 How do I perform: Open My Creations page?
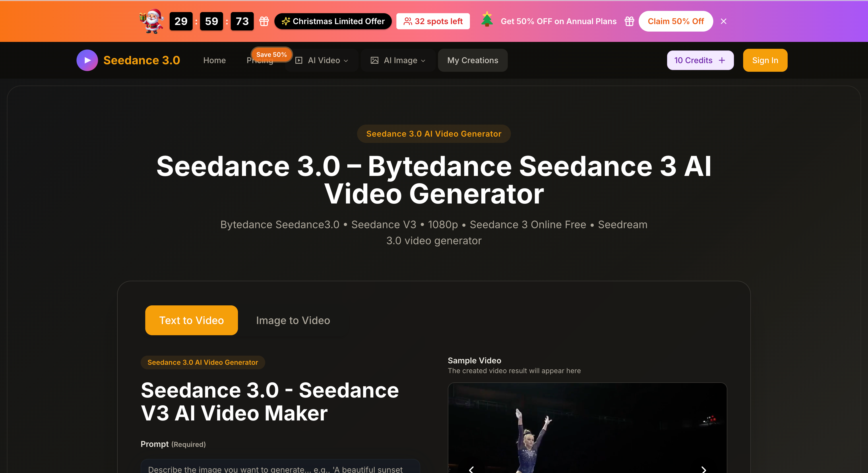(x=472, y=60)
